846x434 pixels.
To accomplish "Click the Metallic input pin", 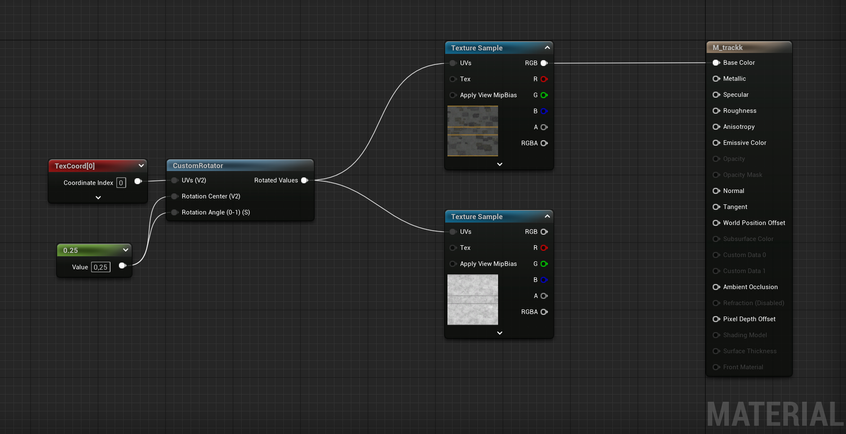I will tap(716, 79).
